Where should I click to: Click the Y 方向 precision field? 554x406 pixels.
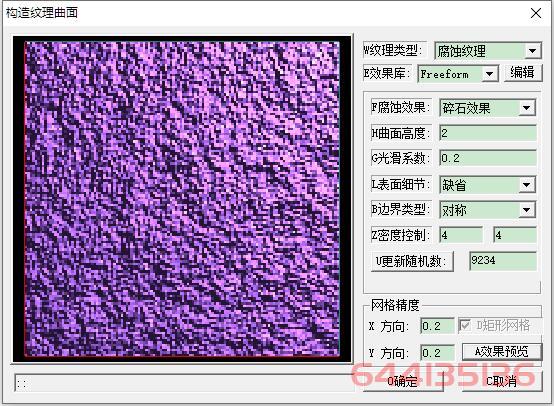tap(437, 353)
